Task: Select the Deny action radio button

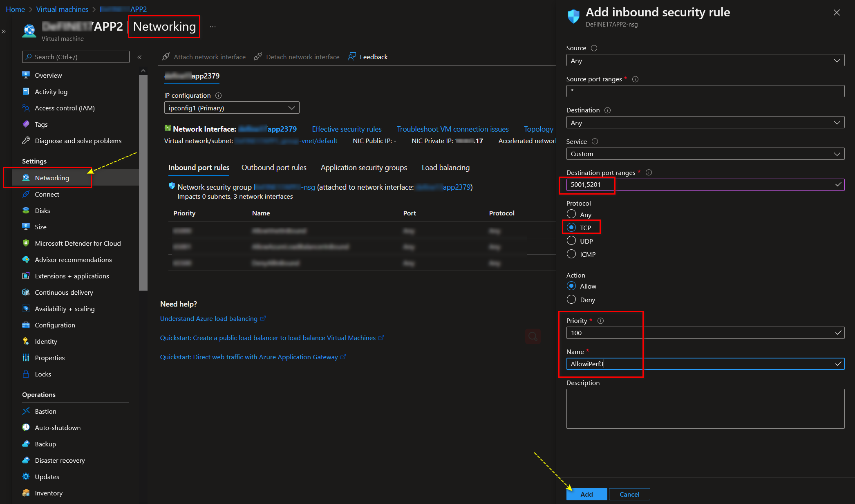Action: pyautogui.click(x=571, y=300)
